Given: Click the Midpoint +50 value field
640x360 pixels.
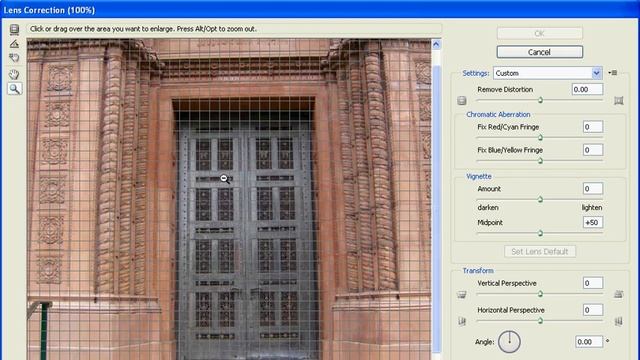Looking at the screenshot, I should [593, 222].
